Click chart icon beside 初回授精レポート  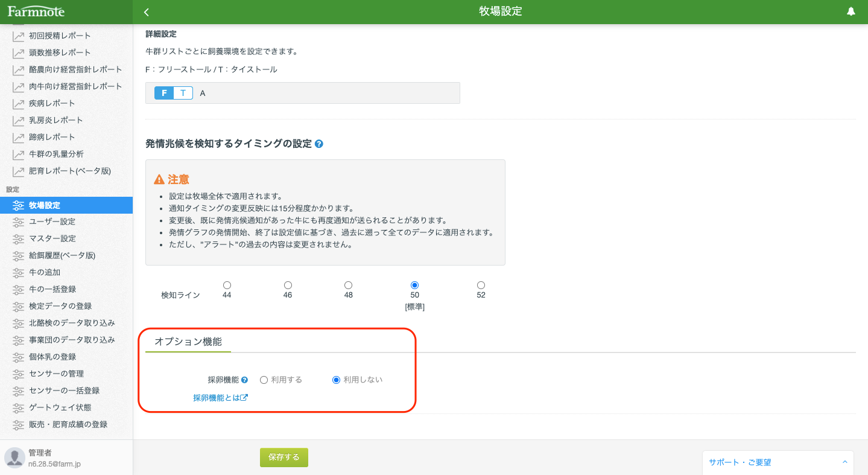click(18, 36)
